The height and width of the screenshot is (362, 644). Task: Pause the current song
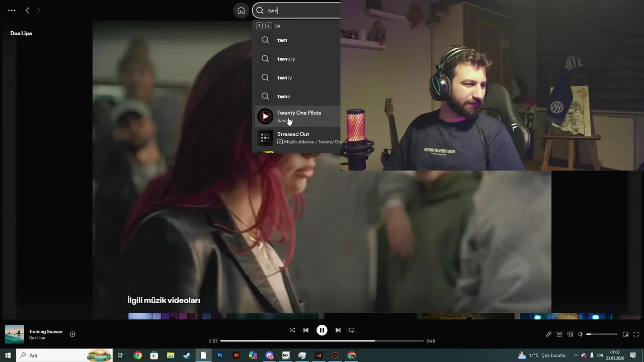tap(322, 330)
